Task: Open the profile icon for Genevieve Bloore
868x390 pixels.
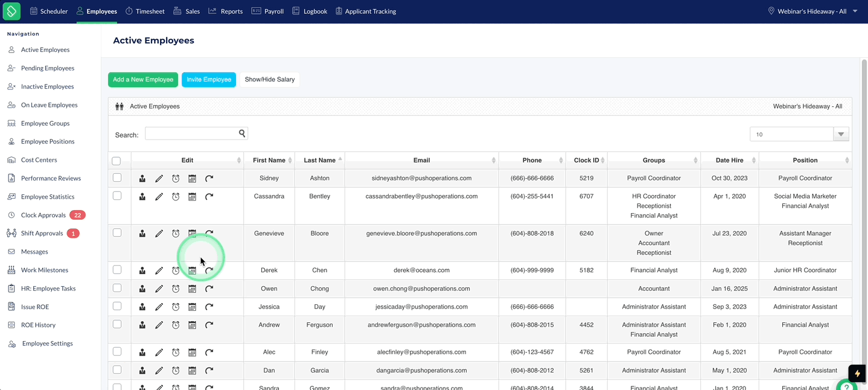Action: (142, 234)
